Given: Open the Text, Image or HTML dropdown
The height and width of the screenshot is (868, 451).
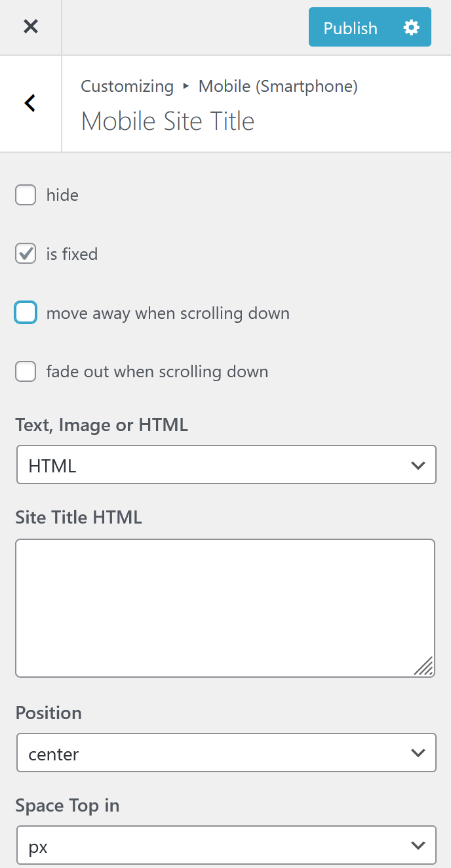Looking at the screenshot, I should [x=226, y=465].
